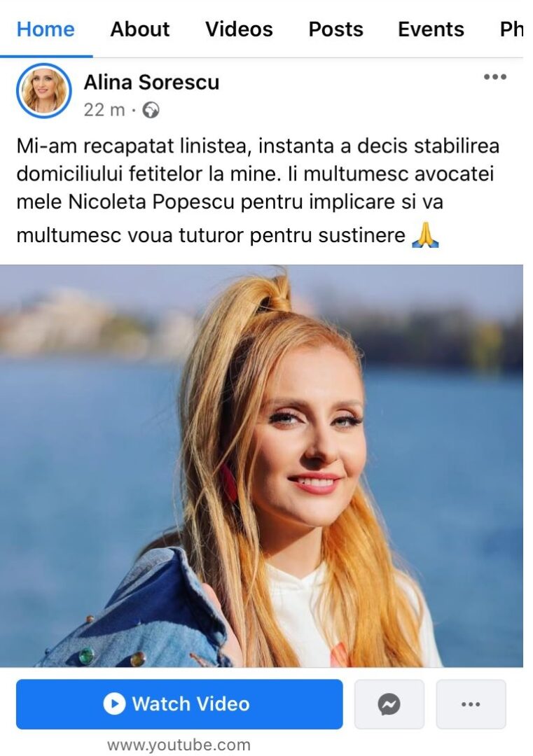Open the post options three-dot menu
The image size is (533, 756).
495,77
